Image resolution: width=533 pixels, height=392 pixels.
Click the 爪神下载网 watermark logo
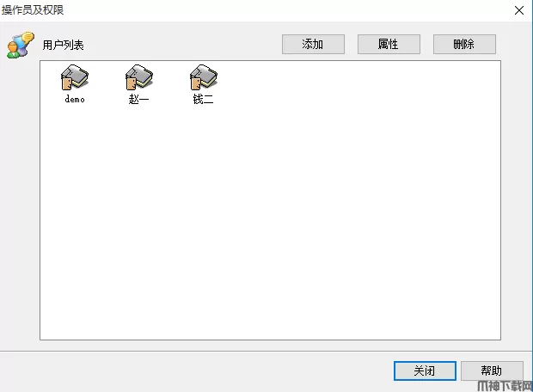click(x=505, y=386)
